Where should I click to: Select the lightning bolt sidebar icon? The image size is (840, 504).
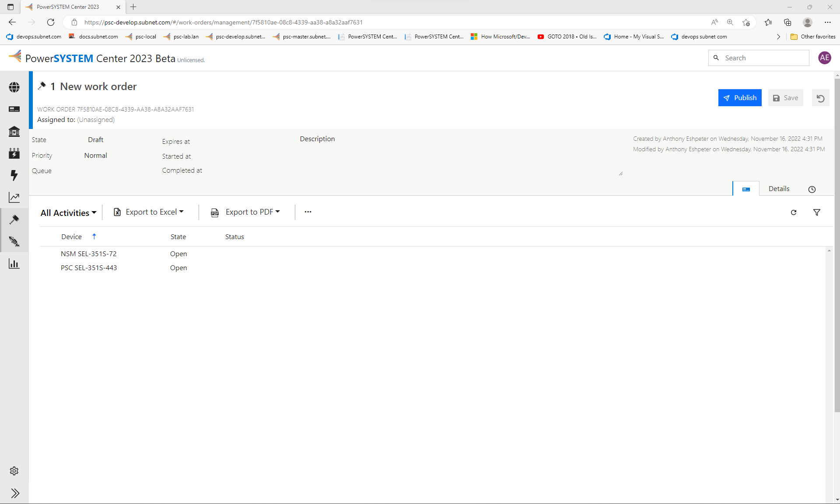click(14, 175)
